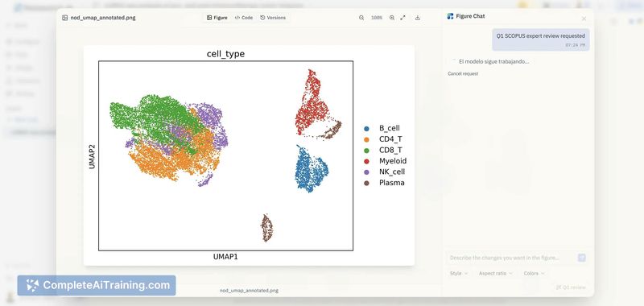The height and width of the screenshot is (306, 644).
Task: Open the Aspect ratio dropdown
Action: (496, 273)
